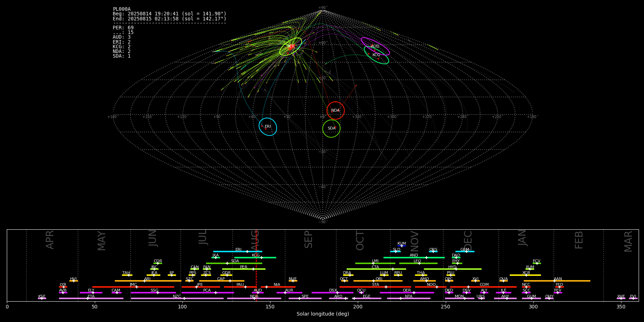Select the AUG month label in the timeline
The width and height of the screenshot is (644, 322).
pyautogui.click(x=255, y=240)
